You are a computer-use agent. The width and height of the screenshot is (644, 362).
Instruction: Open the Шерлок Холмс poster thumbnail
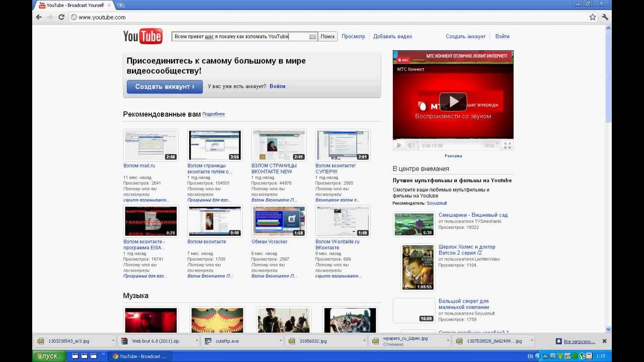click(418, 267)
